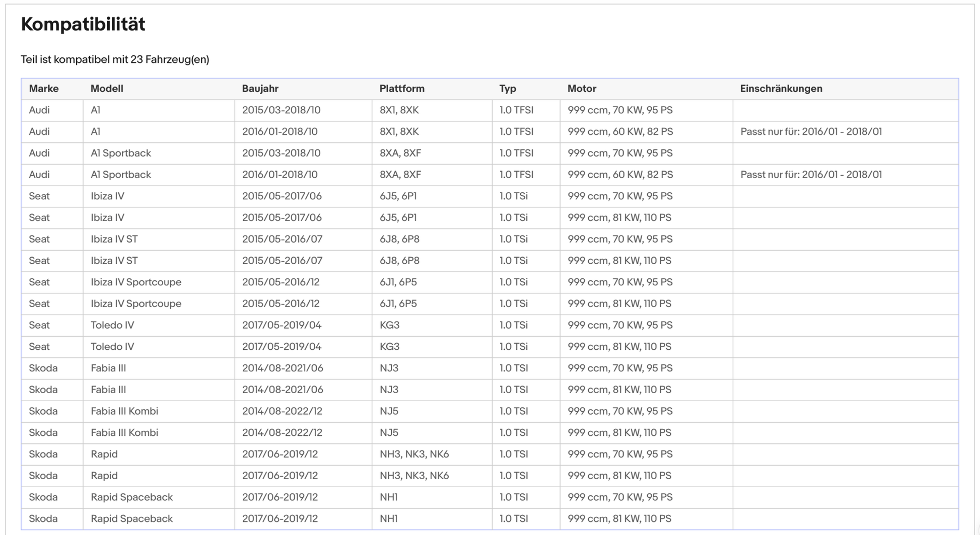Click "1.0 TFSI" in the first Audi A1 row
The width and height of the screenshot is (980, 535).
point(516,110)
